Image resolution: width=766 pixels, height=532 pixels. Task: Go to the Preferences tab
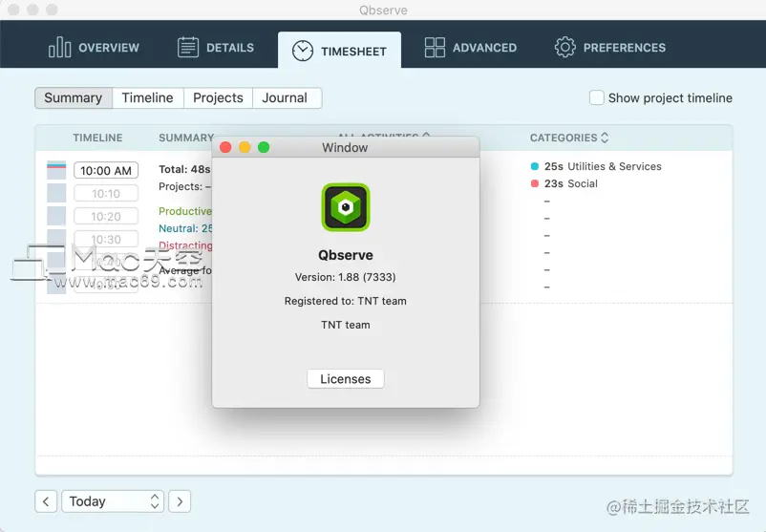[x=609, y=48]
